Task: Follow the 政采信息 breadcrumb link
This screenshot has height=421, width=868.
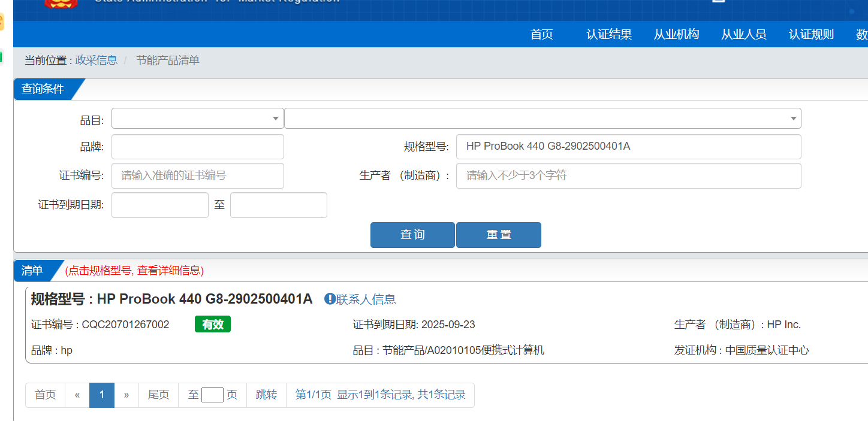Action: point(97,60)
